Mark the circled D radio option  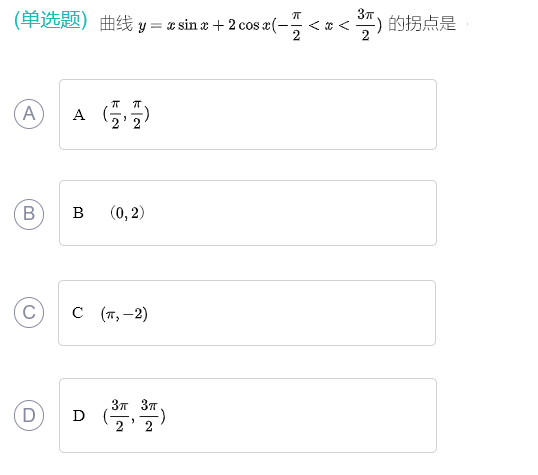[29, 415]
